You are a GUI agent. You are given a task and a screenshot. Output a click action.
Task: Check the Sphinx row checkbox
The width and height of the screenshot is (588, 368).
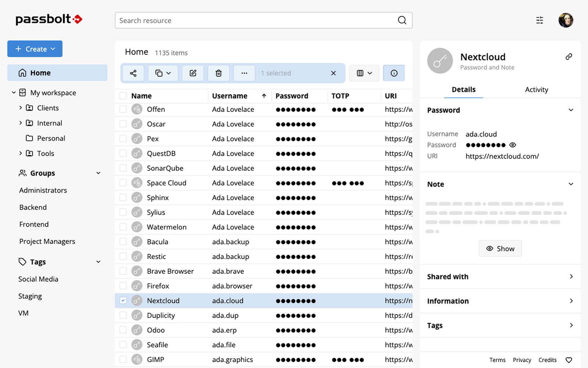click(123, 197)
